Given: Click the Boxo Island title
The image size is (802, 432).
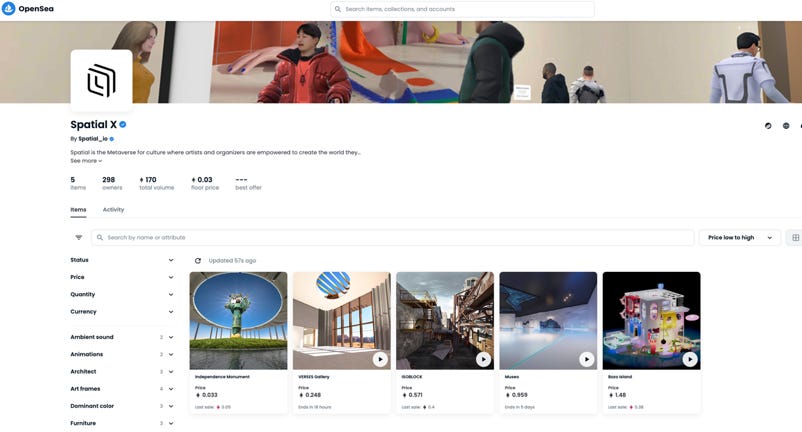Looking at the screenshot, I should pos(620,377).
